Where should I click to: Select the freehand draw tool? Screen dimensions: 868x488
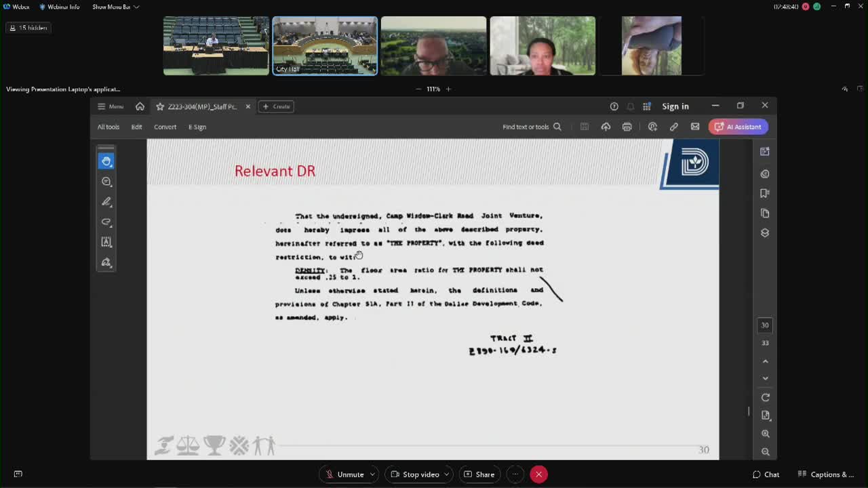106,222
